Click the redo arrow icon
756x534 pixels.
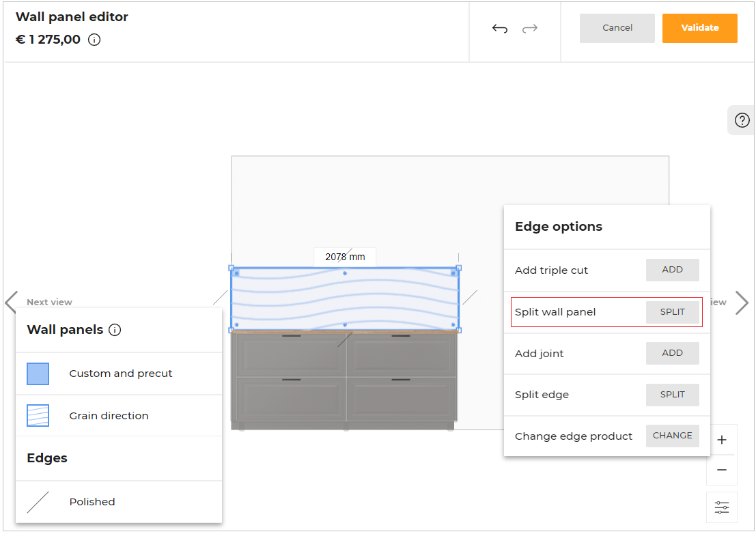(530, 29)
